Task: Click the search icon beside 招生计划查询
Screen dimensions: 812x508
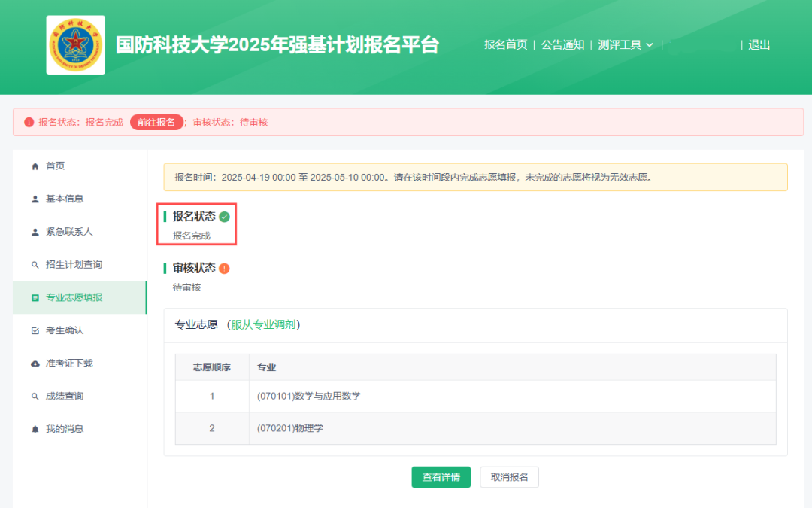Action: pos(35,265)
